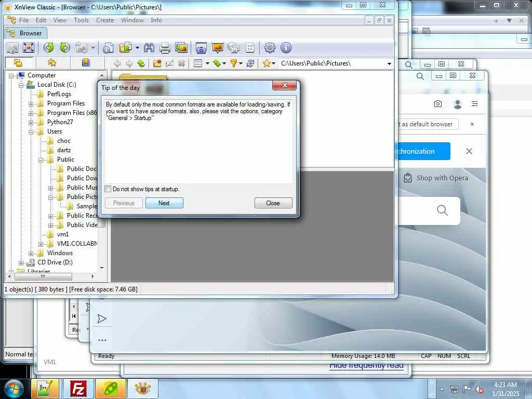The height and width of the screenshot is (399, 532).
Task: Open the Window menu
Action: (132, 20)
